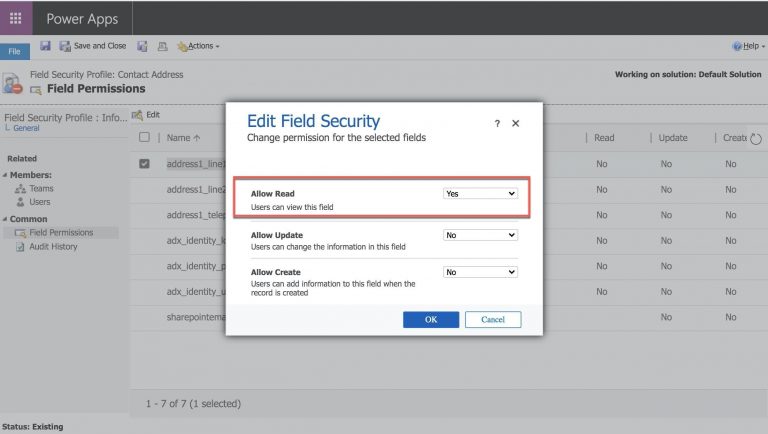Open the Power Apps app launcher waffle
Image resolution: width=768 pixels, height=434 pixels.
[x=16, y=18]
